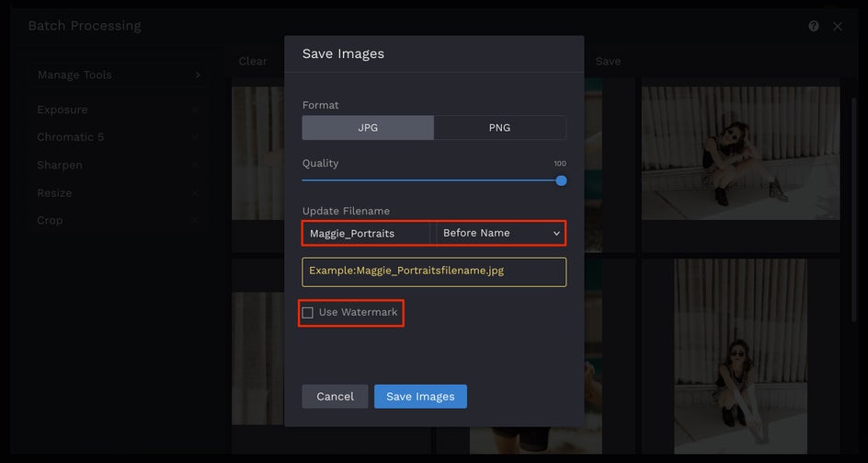
Task: Select the top-right portrait thumbnail
Action: tap(741, 153)
